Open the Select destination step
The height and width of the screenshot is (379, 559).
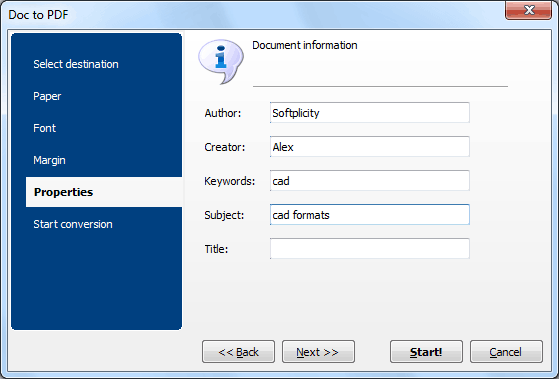pyautogui.click(x=76, y=64)
